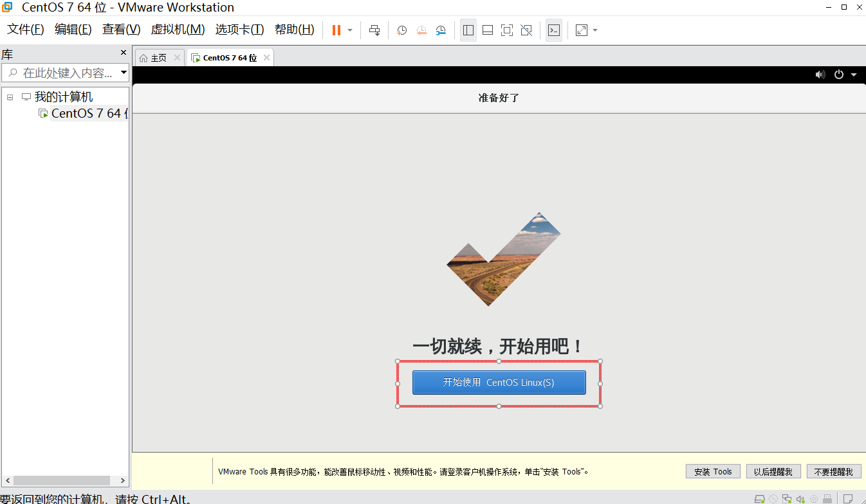Click the 一切就续，开始用吧！ heading

pyautogui.click(x=499, y=346)
